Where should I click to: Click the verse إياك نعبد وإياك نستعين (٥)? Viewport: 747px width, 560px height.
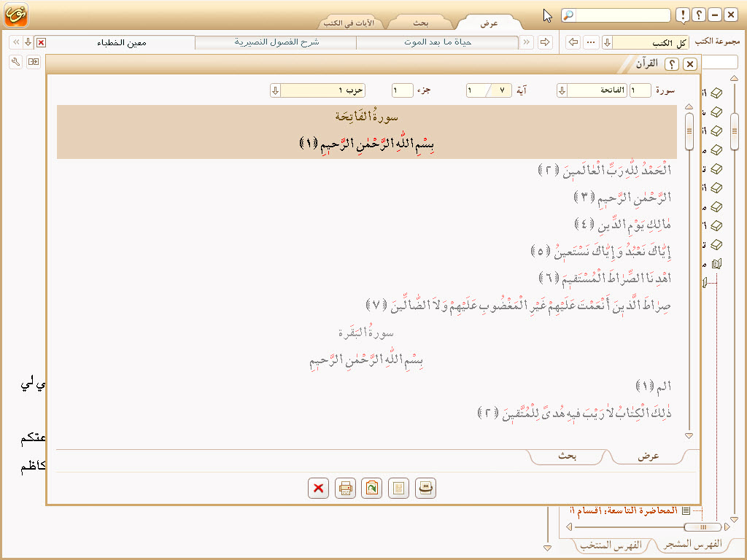tap(601, 251)
